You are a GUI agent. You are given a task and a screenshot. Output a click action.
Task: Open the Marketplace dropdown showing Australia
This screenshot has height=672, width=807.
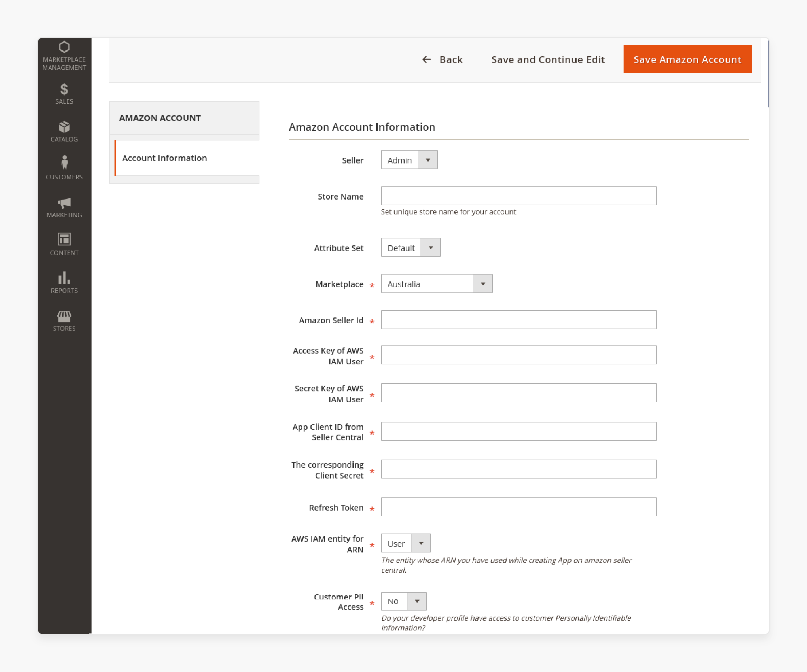[437, 284]
